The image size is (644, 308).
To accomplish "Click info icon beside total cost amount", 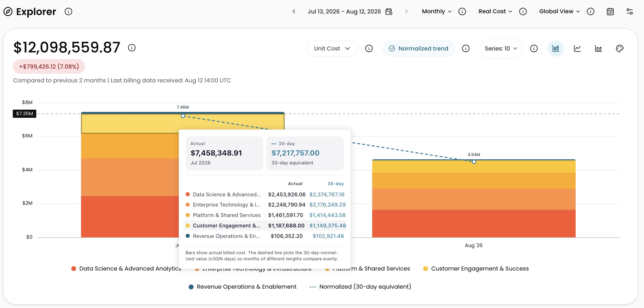I will tap(132, 48).
